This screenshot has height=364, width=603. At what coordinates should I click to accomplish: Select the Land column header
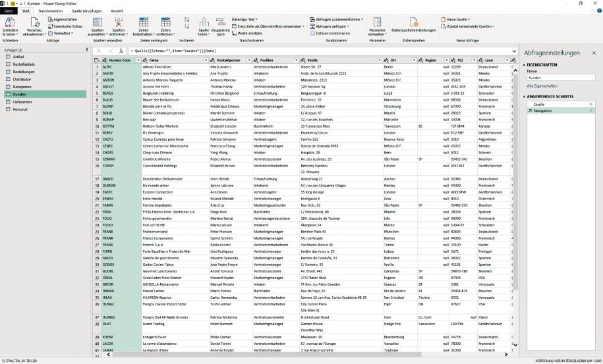coord(494,61)
